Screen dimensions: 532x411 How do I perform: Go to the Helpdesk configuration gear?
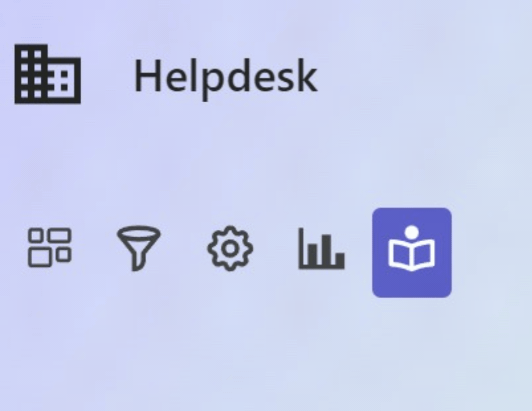tap(230, 248)
